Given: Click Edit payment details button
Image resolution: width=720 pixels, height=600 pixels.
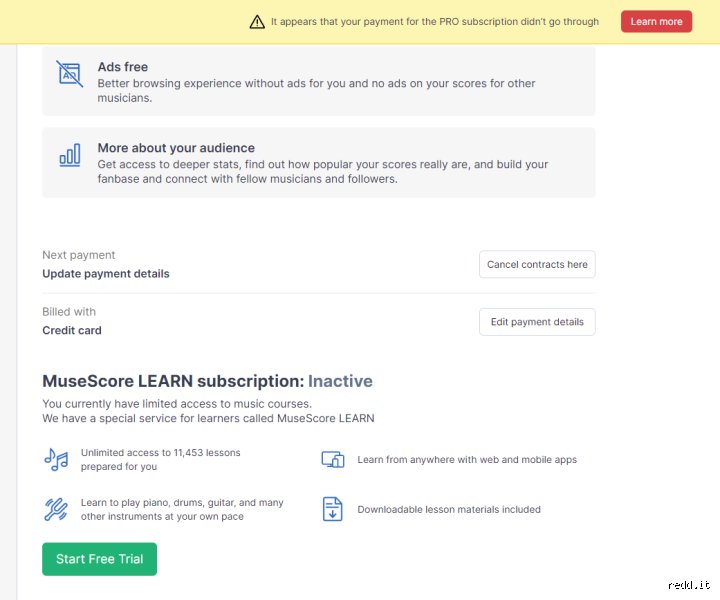Looking at the screenshot, I should pos(537,322).
